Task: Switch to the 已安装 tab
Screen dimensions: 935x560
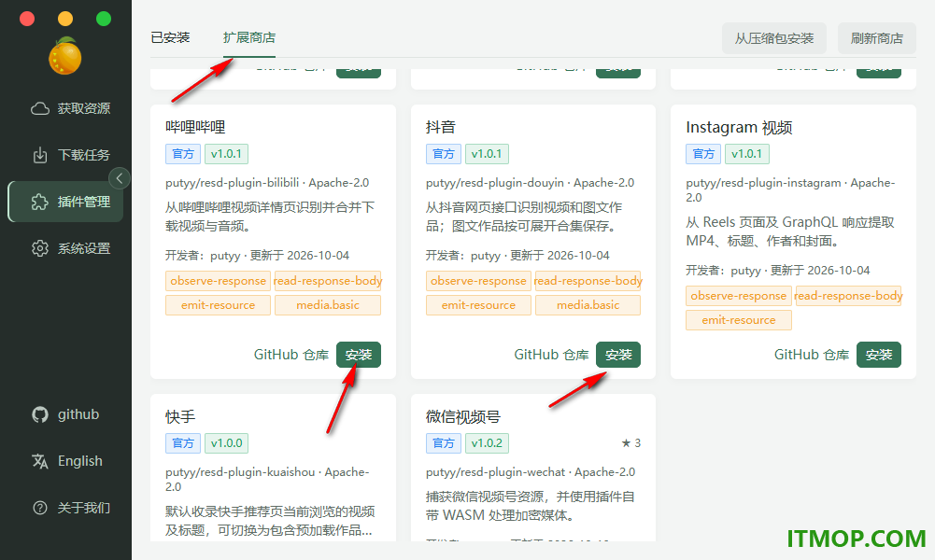Action: pos(171,37)
